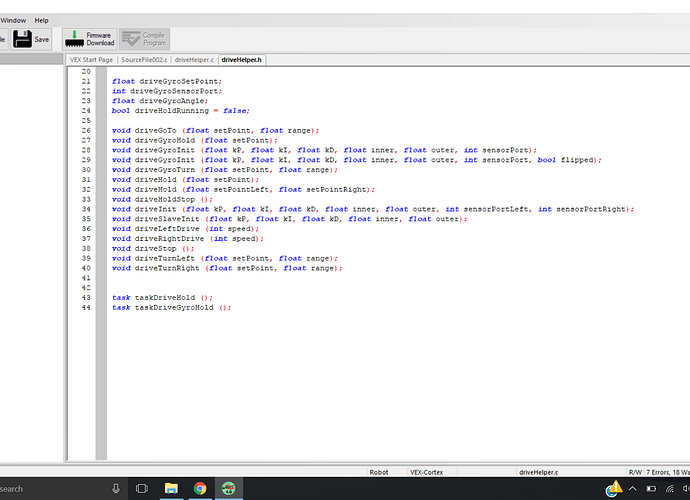
Task: Click the Save floppy disk icon
Action: point(22,39)
